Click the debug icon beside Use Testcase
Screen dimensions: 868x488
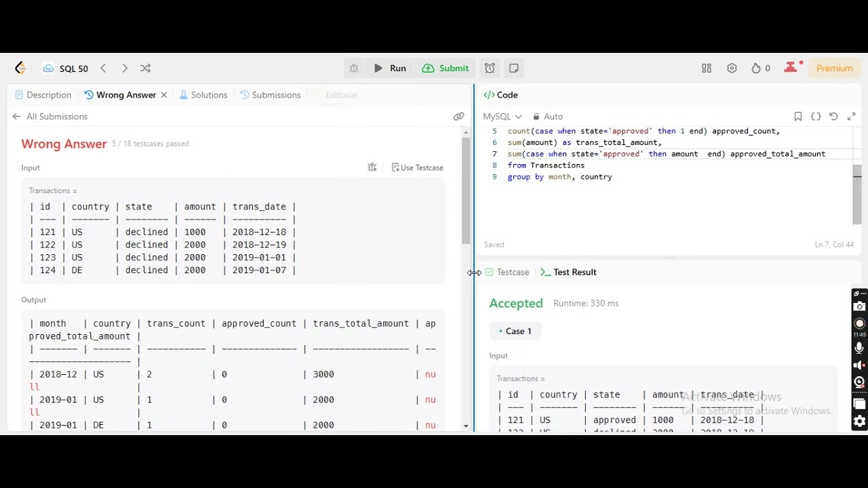(372, 167)
